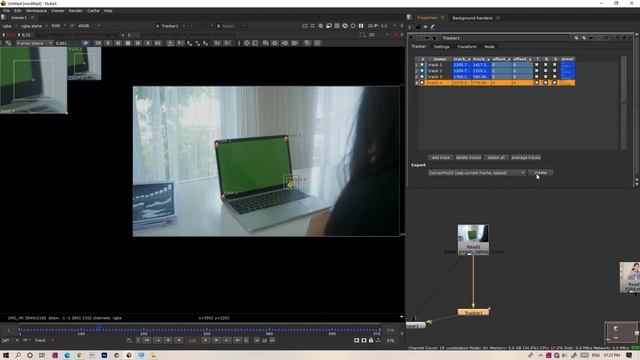
Task: Toggle S checkbox for track 3
Action: coord(554,76)
